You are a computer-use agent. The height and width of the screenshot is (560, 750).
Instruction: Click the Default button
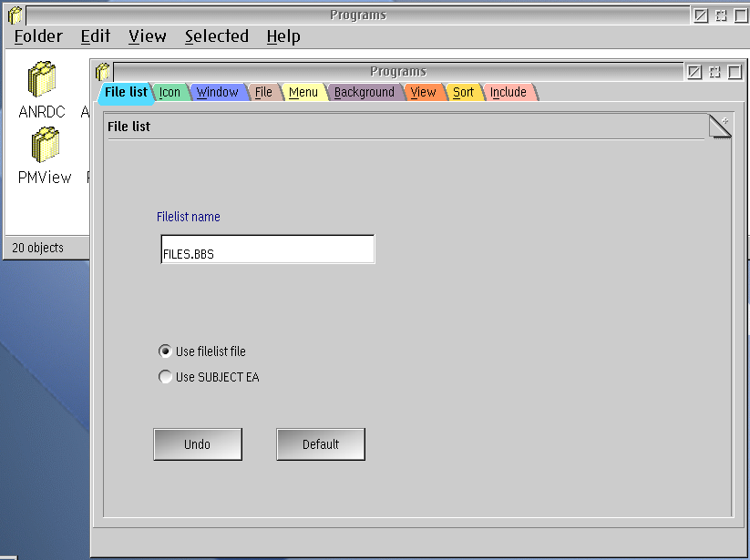point(321,444)
